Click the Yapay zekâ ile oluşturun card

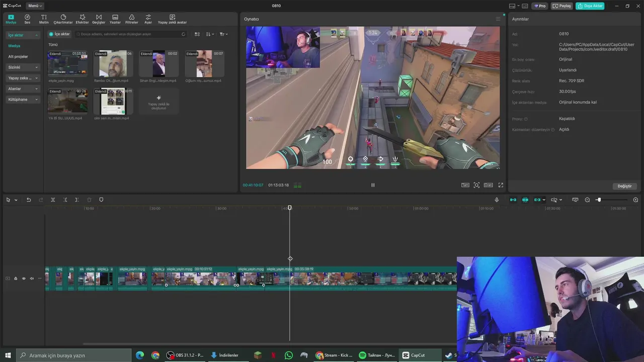[158, 101]
